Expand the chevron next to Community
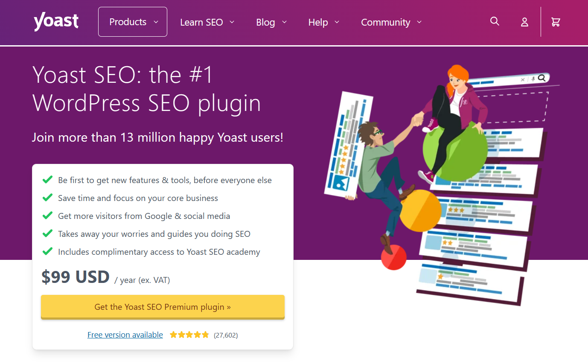This screenshot has height=364, width=588. click(x=419, y=22)
